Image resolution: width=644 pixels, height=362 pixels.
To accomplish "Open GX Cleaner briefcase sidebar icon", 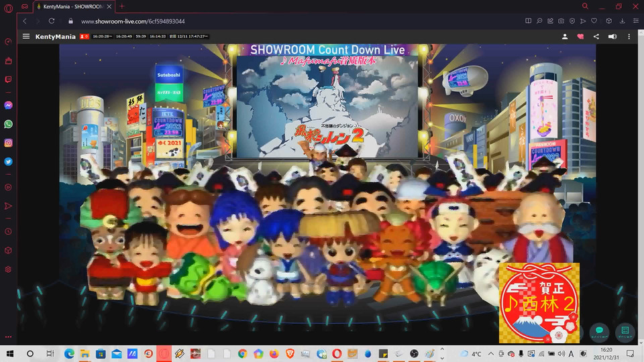I will point(8,61).
